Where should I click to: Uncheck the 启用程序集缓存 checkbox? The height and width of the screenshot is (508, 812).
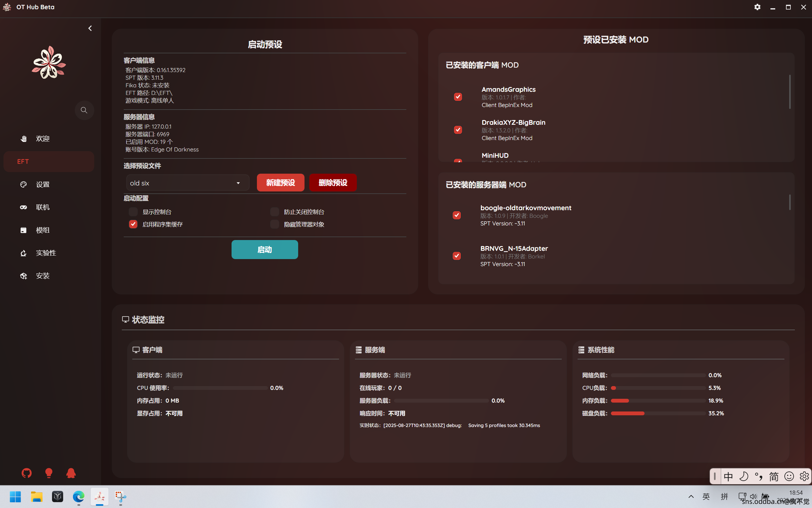point(133,224)
